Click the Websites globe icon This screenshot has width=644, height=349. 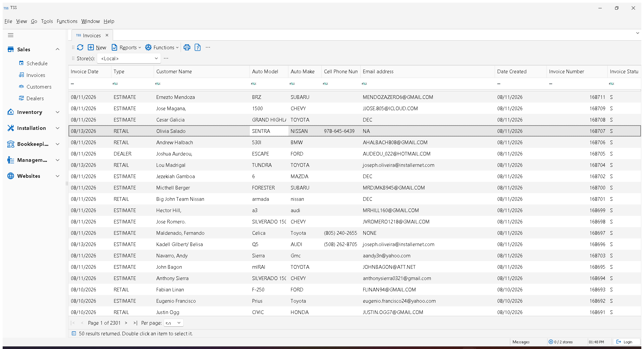11,176
